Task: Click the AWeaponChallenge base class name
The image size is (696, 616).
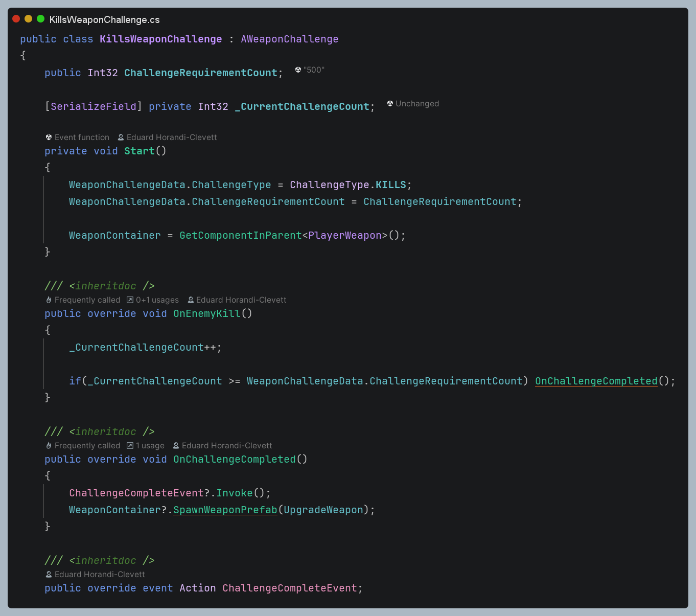Action: [x=289, y=39]
